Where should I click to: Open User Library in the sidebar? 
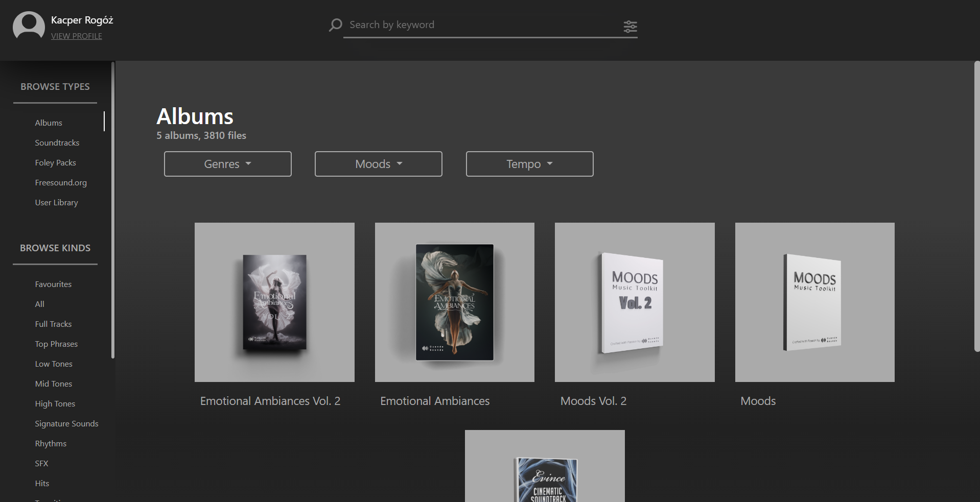(56, 203)
